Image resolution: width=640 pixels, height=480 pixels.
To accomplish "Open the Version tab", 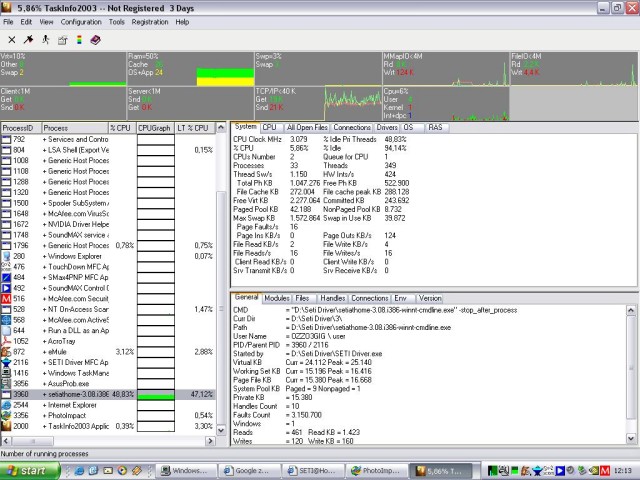I will coord(430,298).
